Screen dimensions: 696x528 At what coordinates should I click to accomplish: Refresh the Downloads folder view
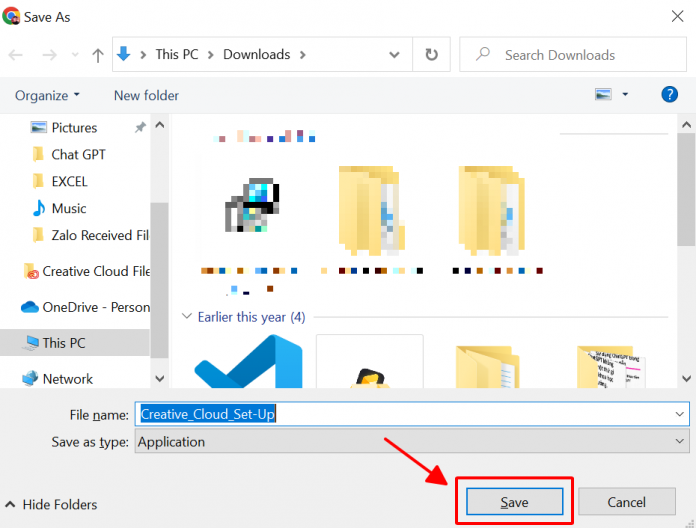(x=431, y=55)
